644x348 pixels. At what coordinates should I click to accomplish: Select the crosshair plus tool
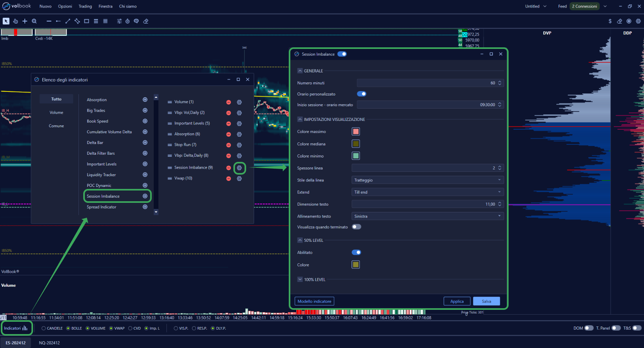(x=25, y=21)
